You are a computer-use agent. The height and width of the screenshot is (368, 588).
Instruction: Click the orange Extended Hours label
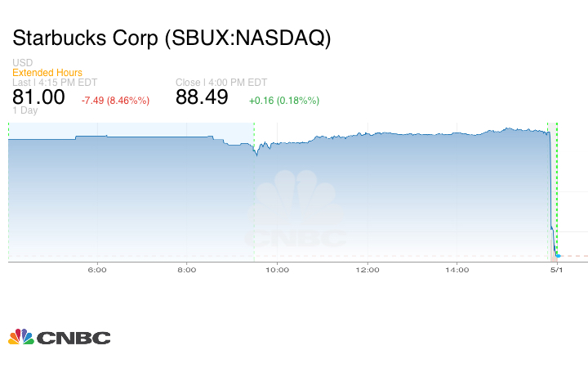47,73
